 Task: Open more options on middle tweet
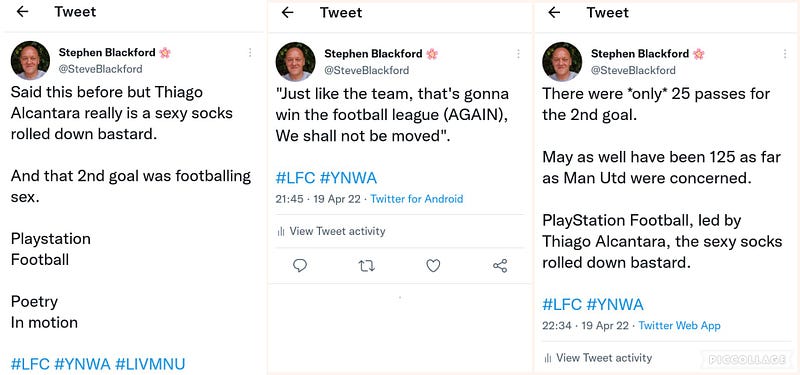(518, 54)
